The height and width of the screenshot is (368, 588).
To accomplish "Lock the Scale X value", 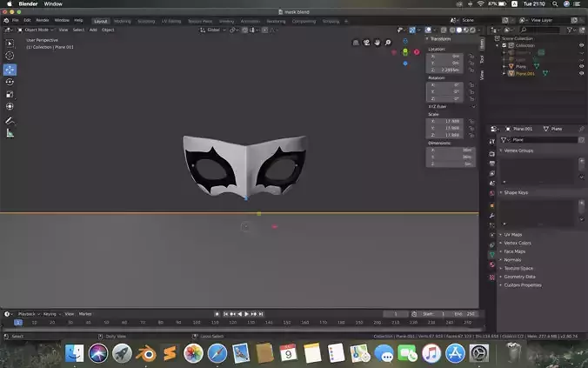I will (471, 121).
